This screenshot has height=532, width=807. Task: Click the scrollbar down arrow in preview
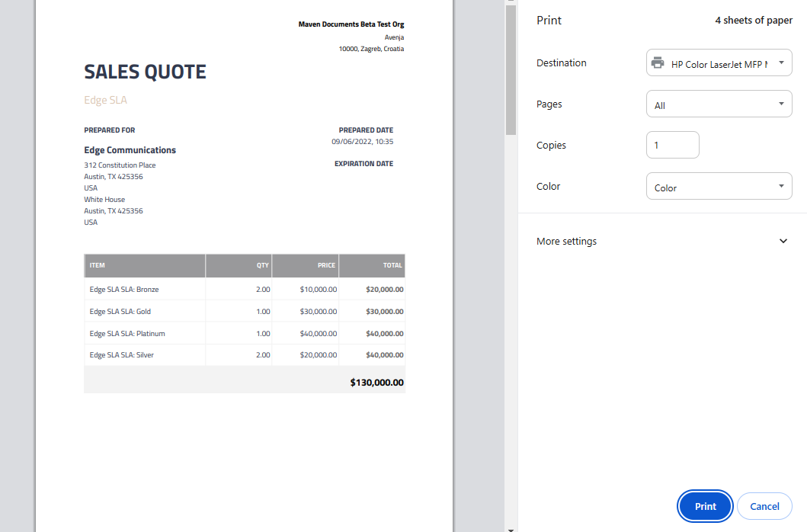tap(511, 529)
